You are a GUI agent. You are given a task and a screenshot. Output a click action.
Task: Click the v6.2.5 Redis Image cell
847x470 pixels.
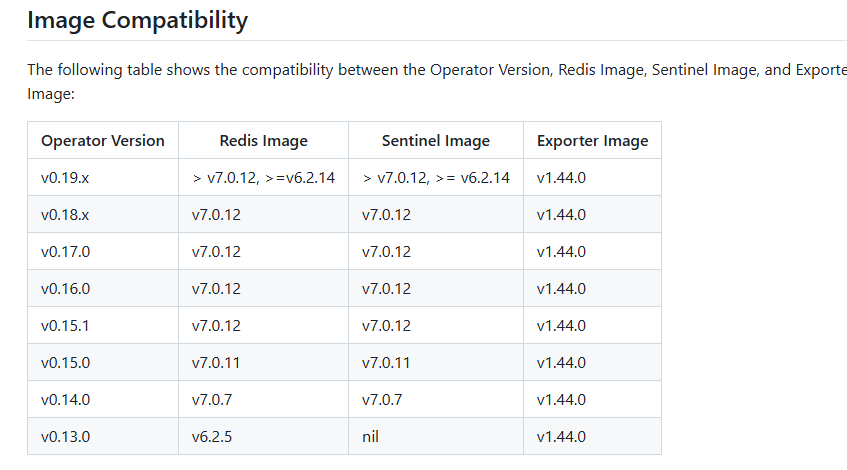point(264,436)
